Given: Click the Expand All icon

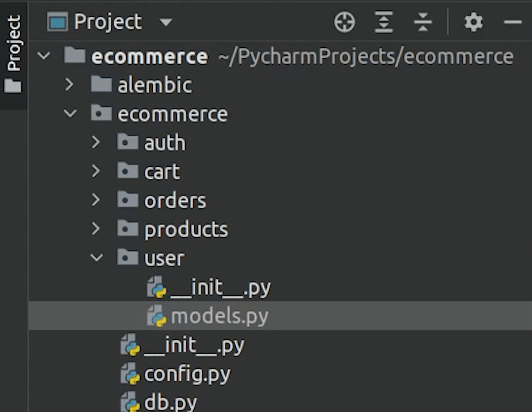Looking at the screenshot, I should (x=383, y=23).
